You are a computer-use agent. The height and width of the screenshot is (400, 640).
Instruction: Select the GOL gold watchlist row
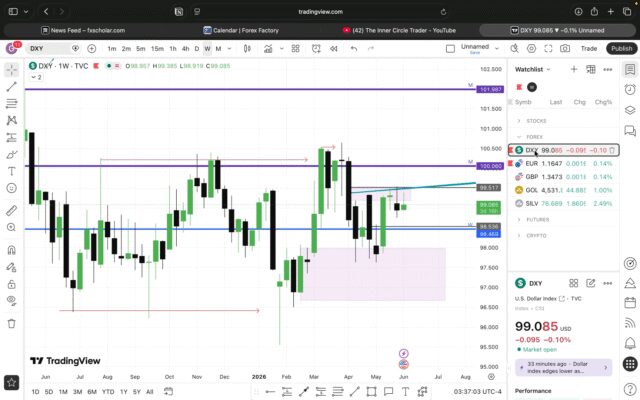point(564,190)
